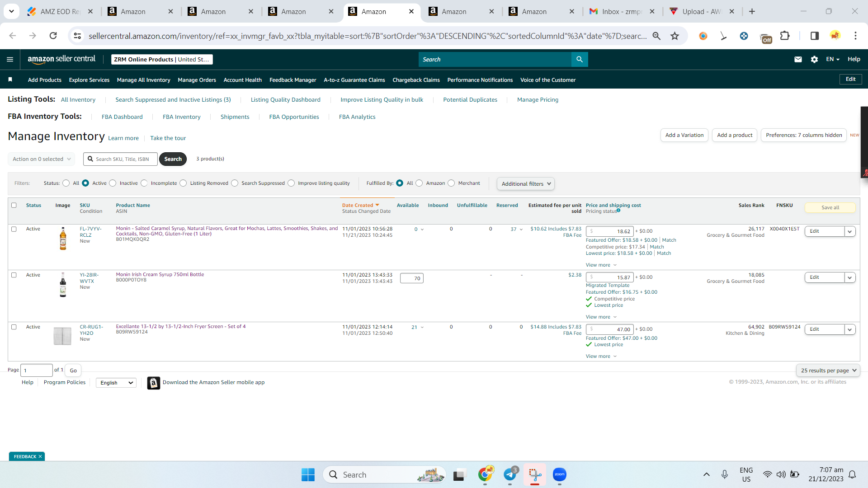
Task: Expand View more for the Irish Cream row
Action: point(601,317)
